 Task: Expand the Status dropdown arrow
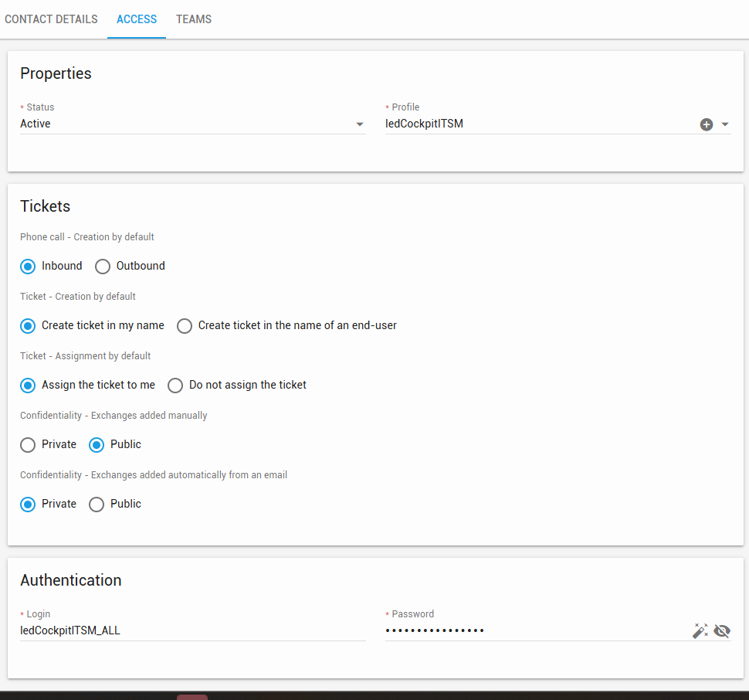pyautogui.click(x=360, y=124)
